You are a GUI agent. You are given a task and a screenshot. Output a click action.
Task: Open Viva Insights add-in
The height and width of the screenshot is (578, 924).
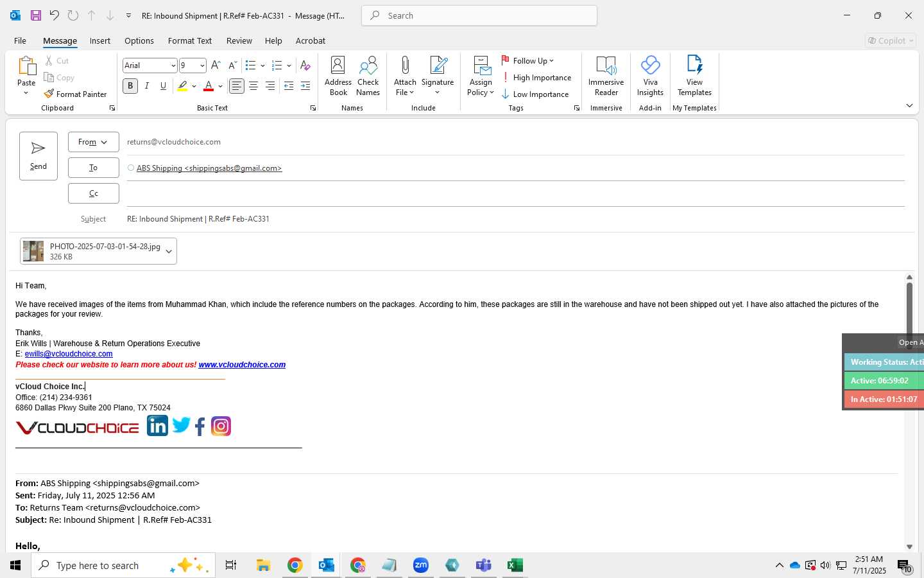coord(650,76)
